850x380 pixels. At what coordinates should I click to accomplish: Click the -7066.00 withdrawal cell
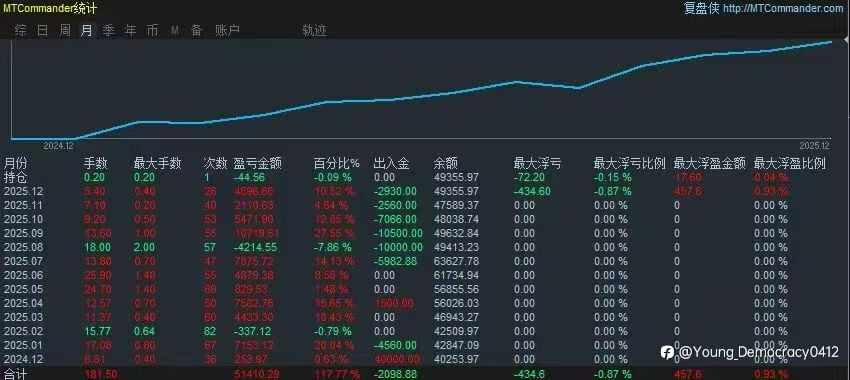coord(395,220)
